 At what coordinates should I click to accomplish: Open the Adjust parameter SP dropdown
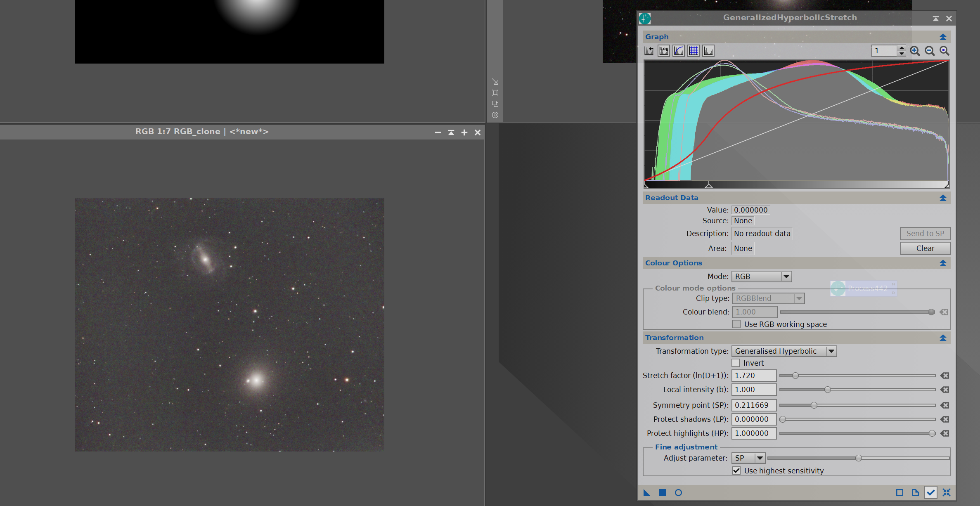point(748,458)
